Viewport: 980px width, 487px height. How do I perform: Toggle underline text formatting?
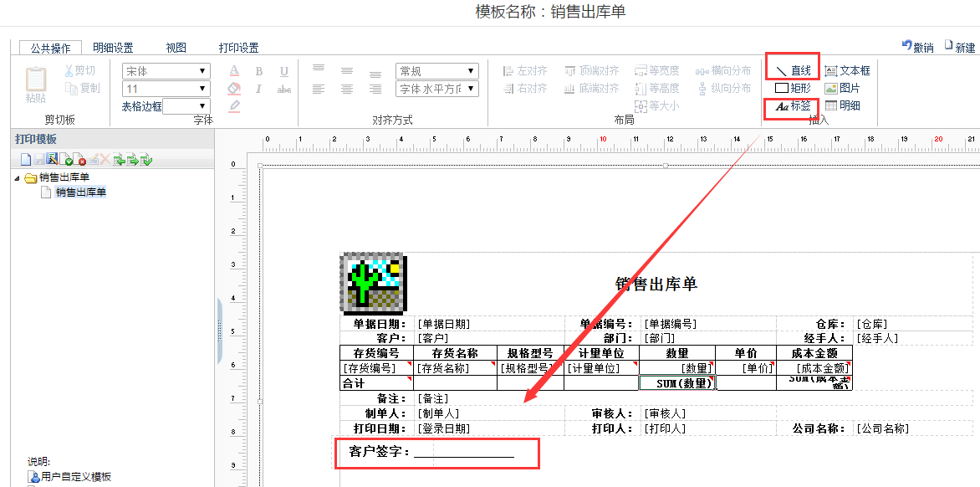[284, 71]
